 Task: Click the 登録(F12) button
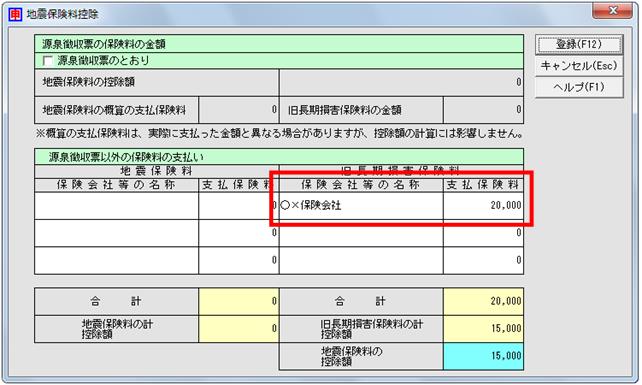tap(579, 45)
